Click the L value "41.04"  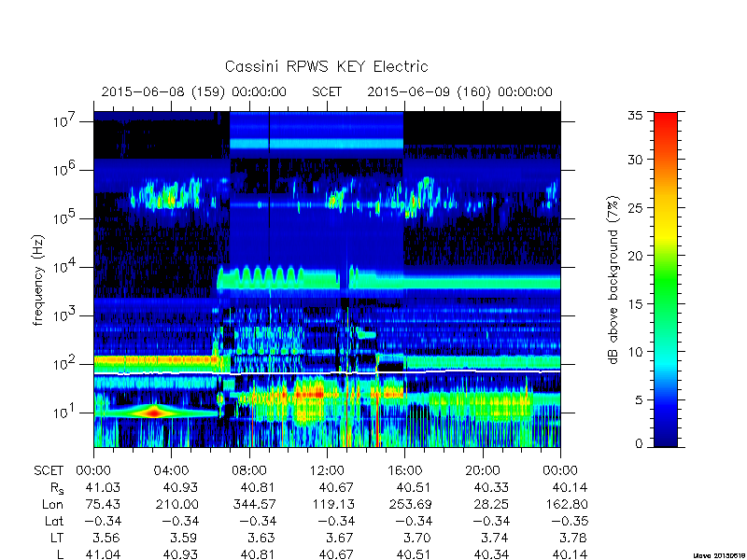tap(103, 553)
